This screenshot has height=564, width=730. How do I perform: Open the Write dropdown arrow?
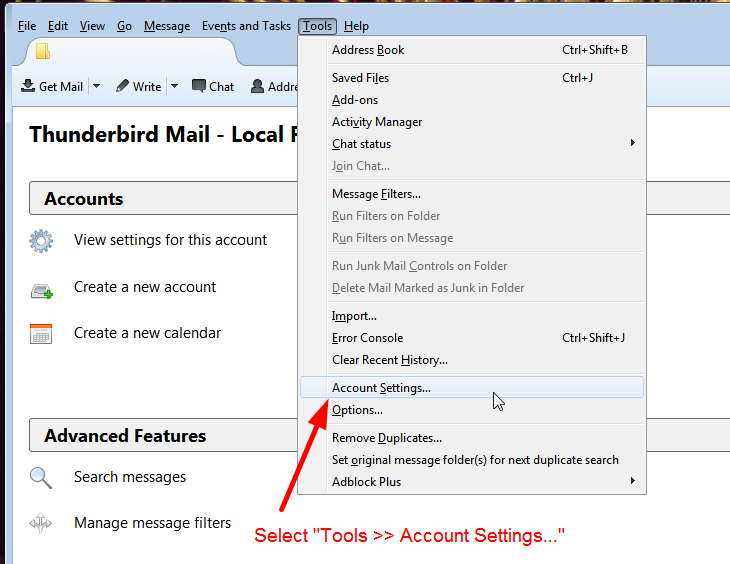pyautogui.click(x=175, y=86)
